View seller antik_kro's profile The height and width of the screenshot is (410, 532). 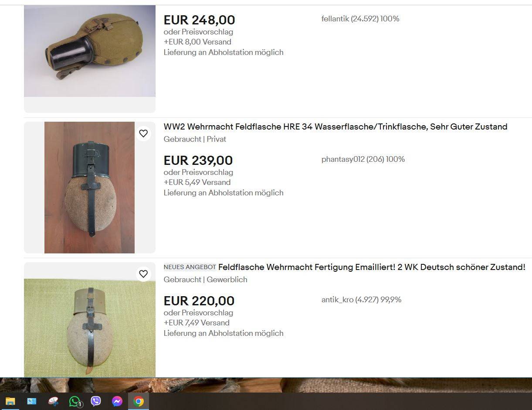[337, 300]
